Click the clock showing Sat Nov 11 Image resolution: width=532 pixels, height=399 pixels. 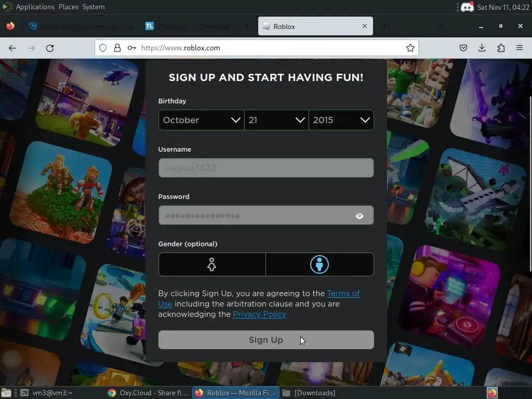(x=503, y=7)
